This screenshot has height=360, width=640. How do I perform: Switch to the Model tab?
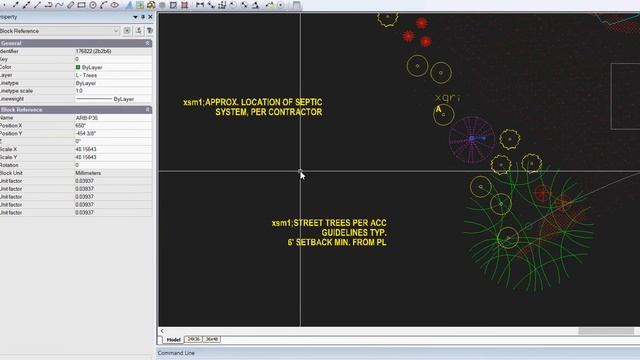[173, 340]
